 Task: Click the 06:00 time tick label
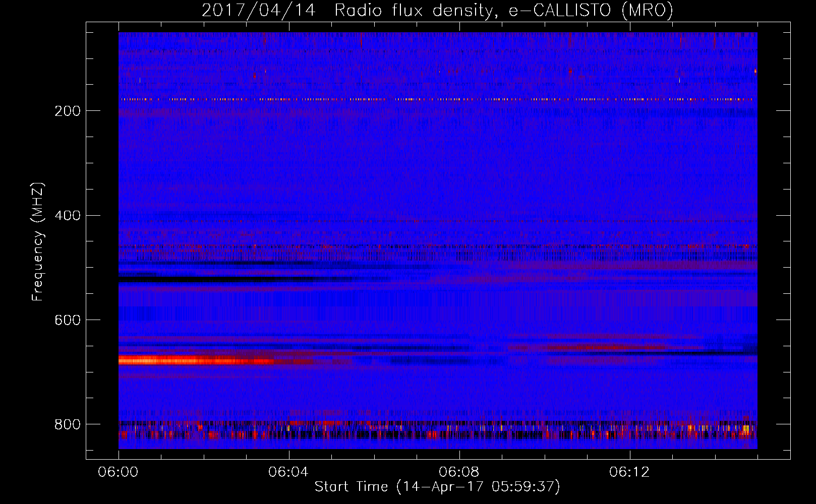tap(118, 472)
